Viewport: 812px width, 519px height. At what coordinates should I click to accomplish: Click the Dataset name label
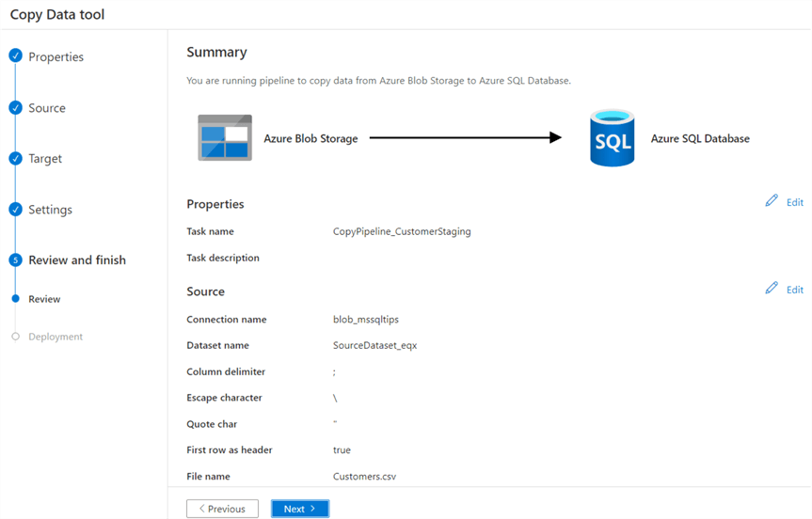[x=217, y=345]
